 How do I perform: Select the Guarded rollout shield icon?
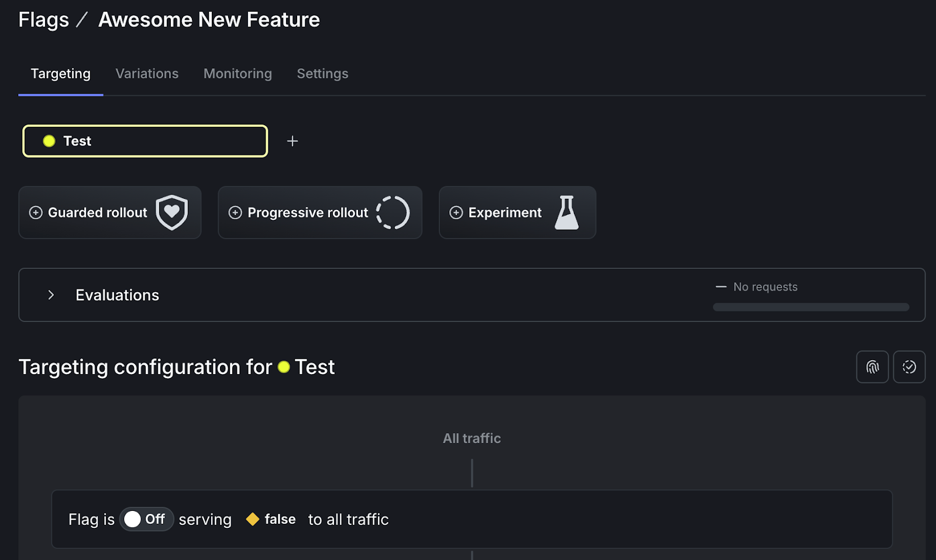[171, 212]
